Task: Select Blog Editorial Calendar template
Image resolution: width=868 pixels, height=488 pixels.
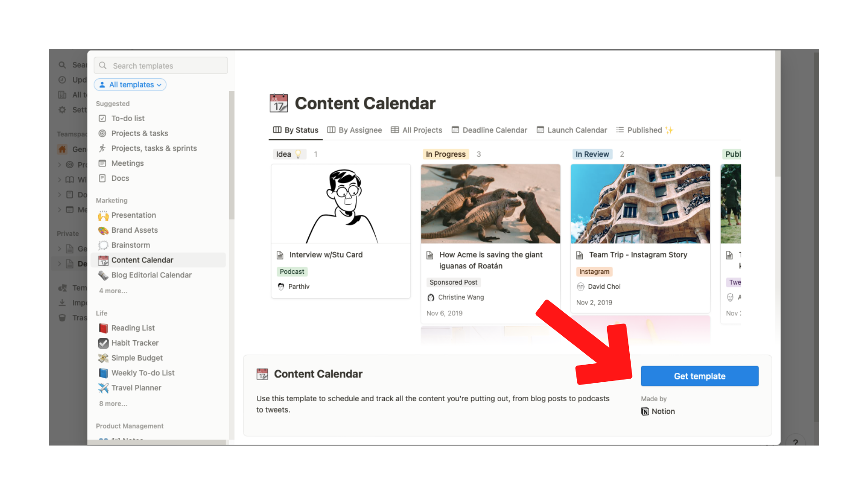Action: (151, 275)
